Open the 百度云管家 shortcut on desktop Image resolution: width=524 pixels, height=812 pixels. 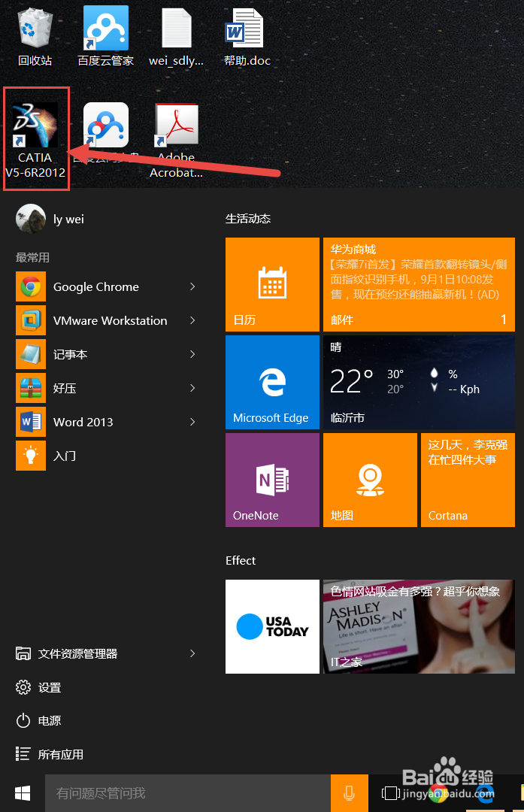coord(106,38)
